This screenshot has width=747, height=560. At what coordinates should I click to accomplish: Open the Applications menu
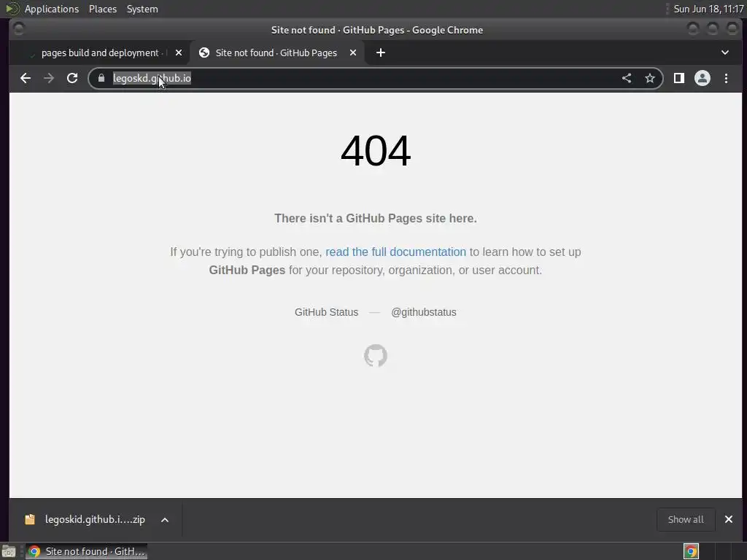pos(52,9)
